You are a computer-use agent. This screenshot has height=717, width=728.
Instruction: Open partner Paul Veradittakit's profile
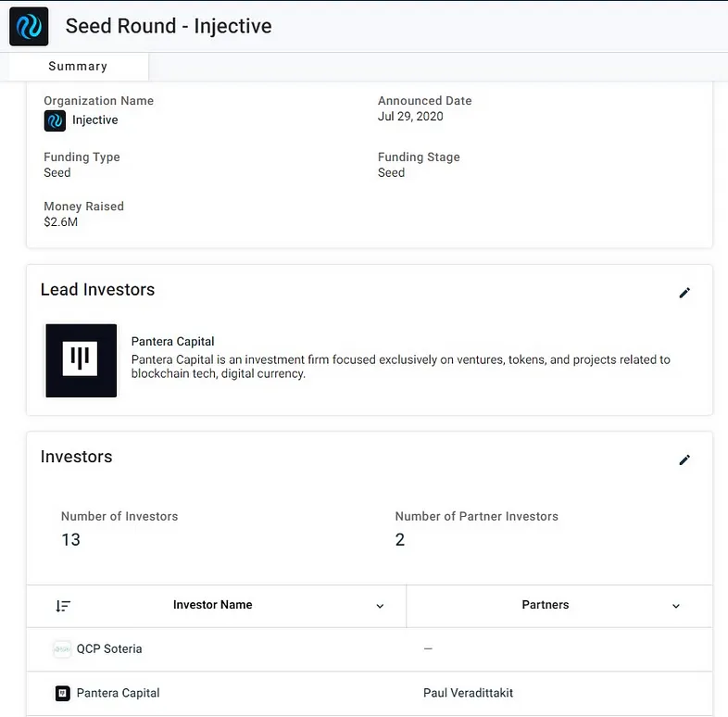pyautogui.click(x=468, y=693)
